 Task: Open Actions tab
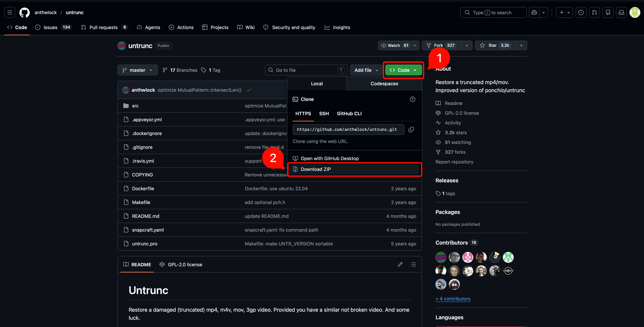[181, 27]
